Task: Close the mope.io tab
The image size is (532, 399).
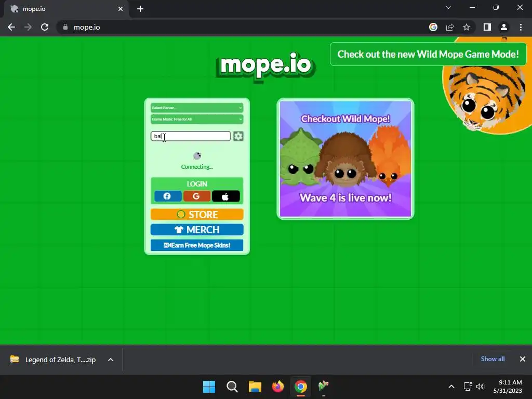Action: click(121, 9)
